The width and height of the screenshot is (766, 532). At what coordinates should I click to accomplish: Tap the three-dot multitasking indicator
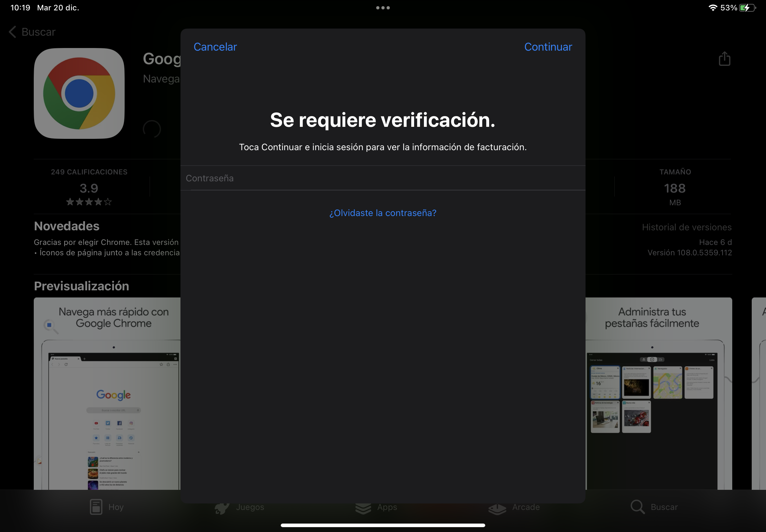(x=383, y=8)
